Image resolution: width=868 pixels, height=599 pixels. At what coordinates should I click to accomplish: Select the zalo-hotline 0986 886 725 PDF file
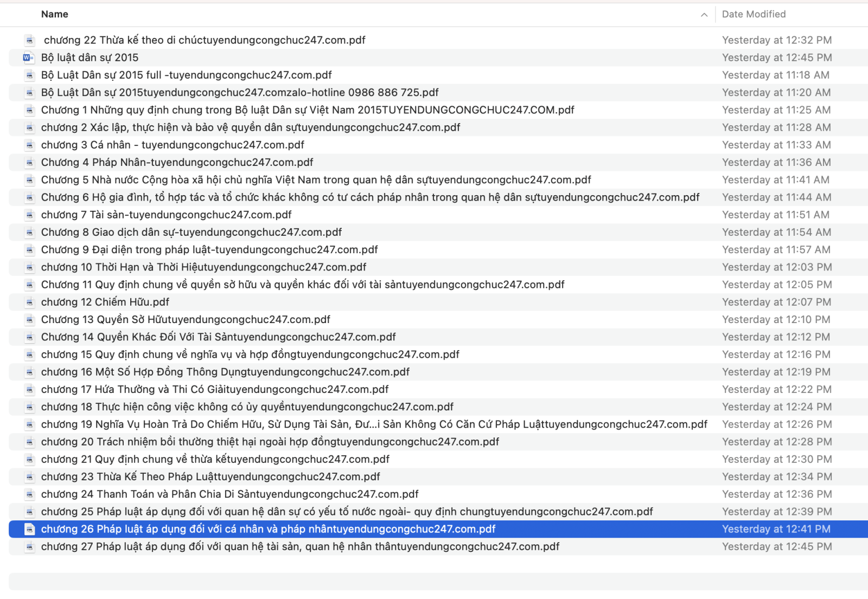pyautogui.click(x=240, y=93)
